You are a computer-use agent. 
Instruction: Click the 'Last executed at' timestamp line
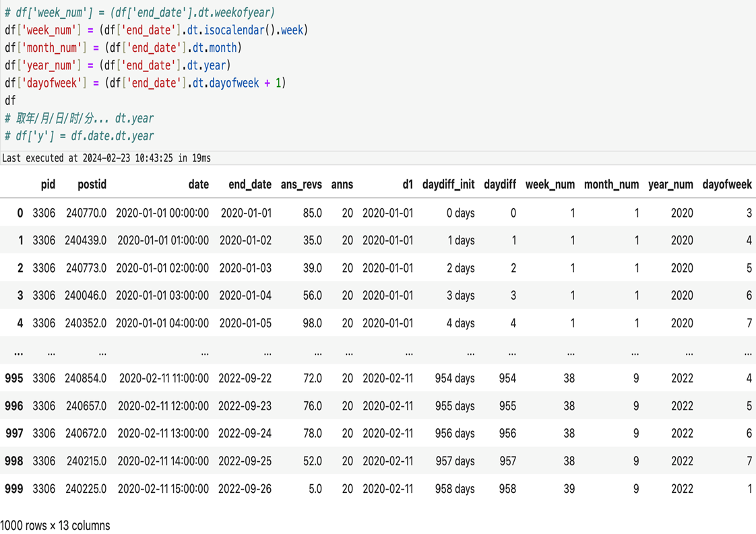pyautogui.click(x=106, y=158)
